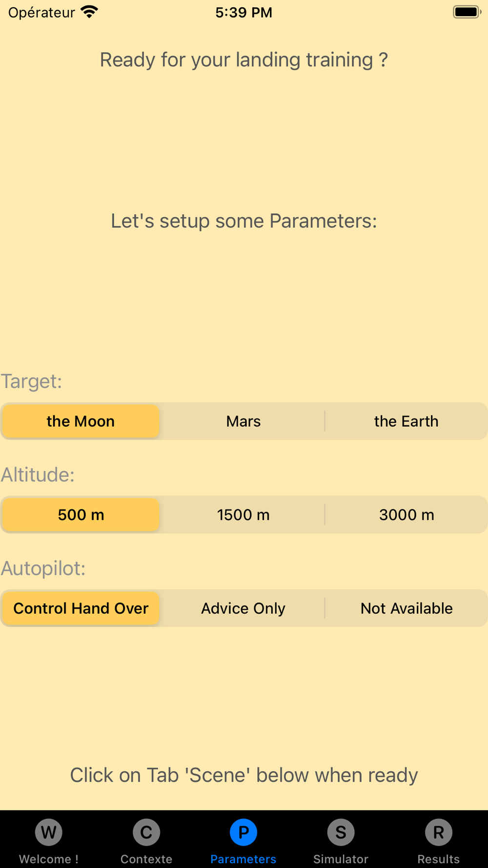Set altitude to 500 m
Viewport: 488px width, 868px height.
click(81, 515)
